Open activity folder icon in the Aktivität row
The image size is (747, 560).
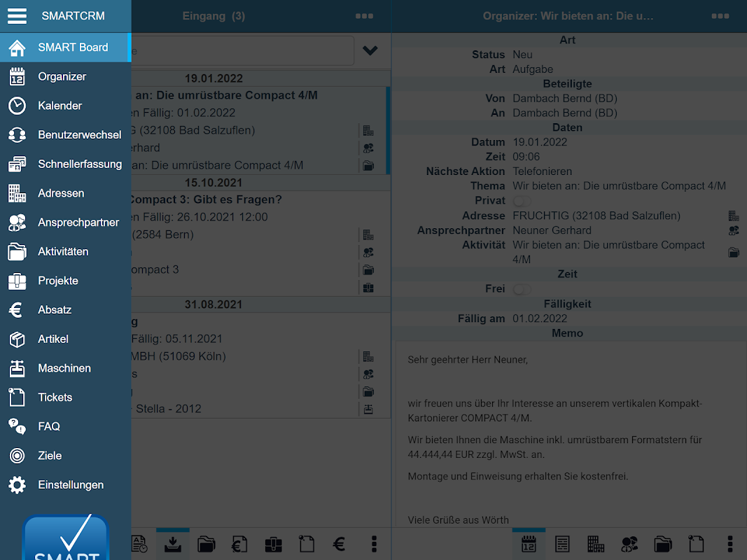pos(734,253)
